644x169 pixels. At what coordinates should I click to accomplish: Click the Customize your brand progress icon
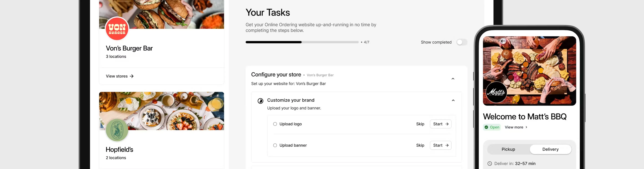point(260,101)
